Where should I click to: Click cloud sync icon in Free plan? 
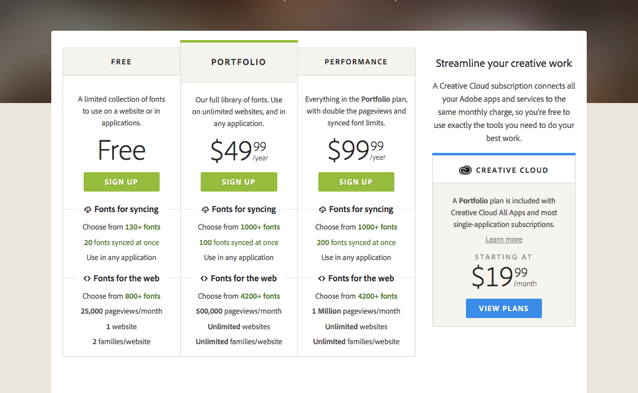(87, 210)
